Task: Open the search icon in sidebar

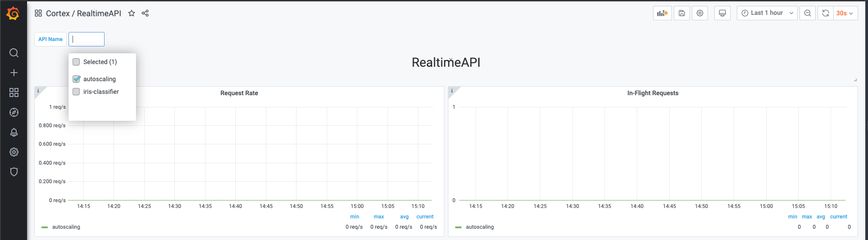Action: click(x=14, y=53)
